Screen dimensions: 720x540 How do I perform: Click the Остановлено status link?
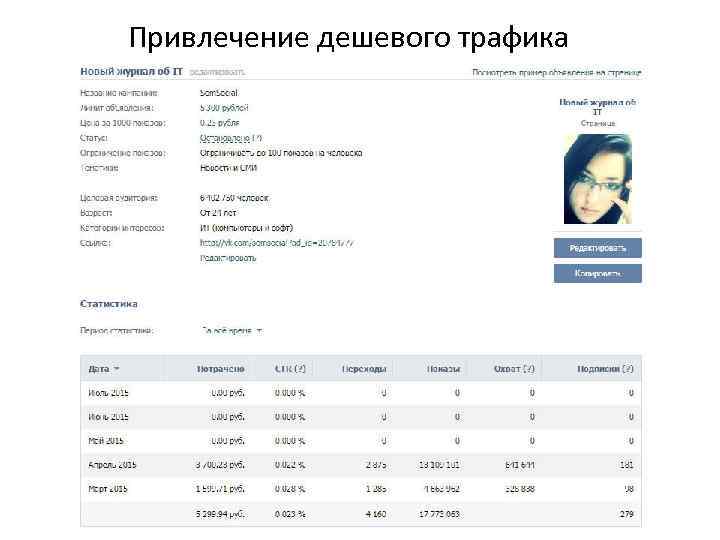click(x=226, y=138)
